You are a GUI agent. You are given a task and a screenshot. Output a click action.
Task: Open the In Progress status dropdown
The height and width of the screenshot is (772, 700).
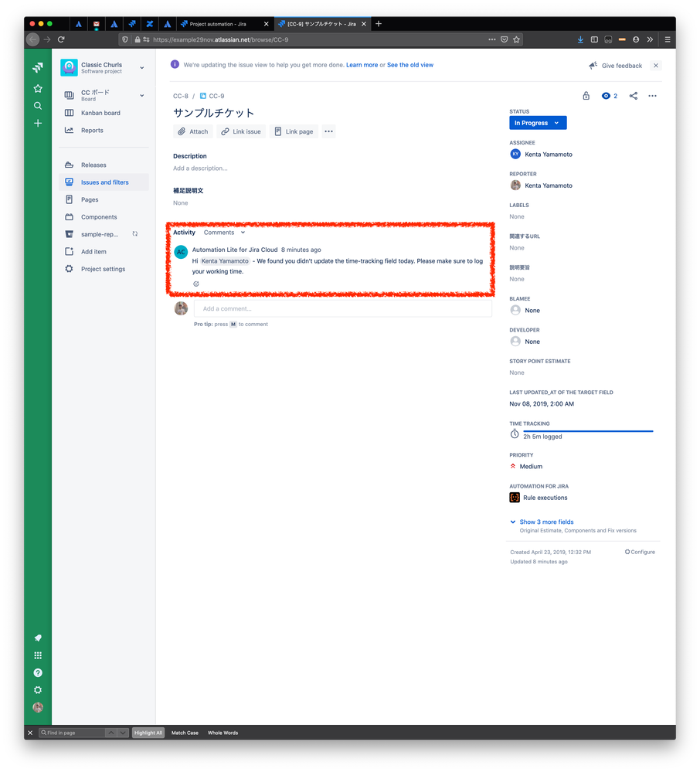tap(538, 123)
